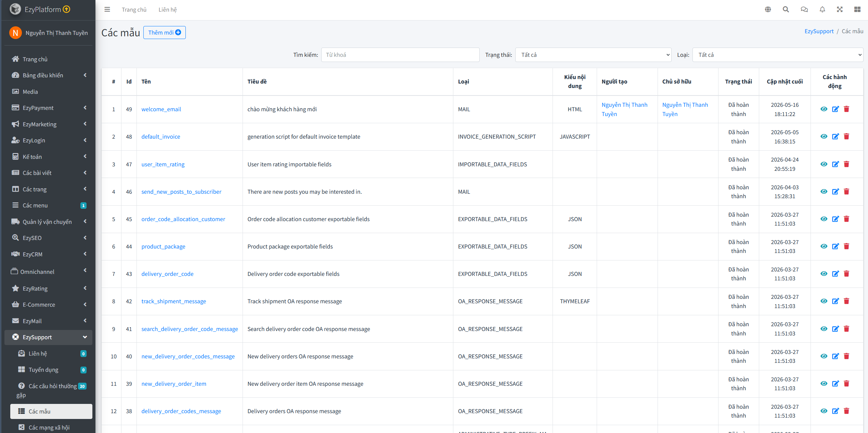Open Media in the sidebar
Image resolution: width=868 pixels, height=433 pixels.
[49, 92]
